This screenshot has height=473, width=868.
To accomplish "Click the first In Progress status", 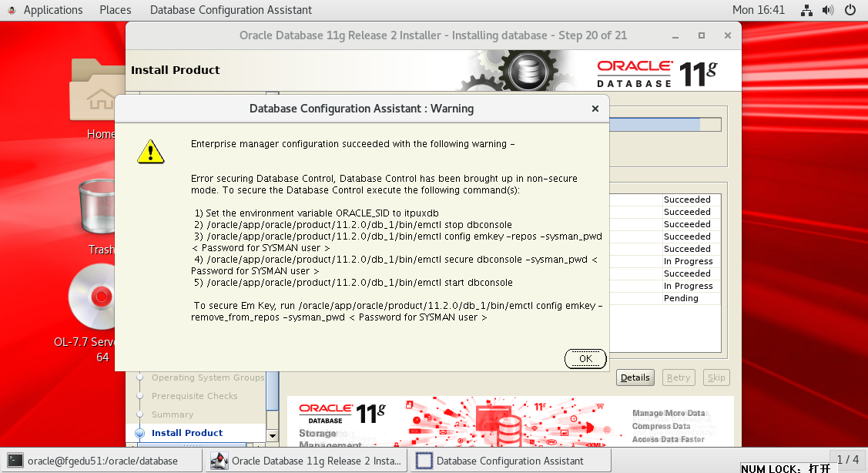I will click(688, 261).
